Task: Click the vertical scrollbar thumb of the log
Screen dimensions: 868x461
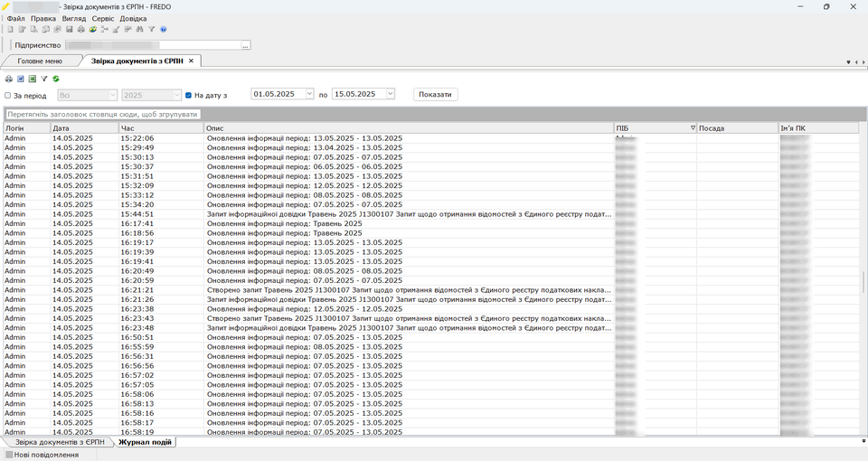Action: click(863, 283)
